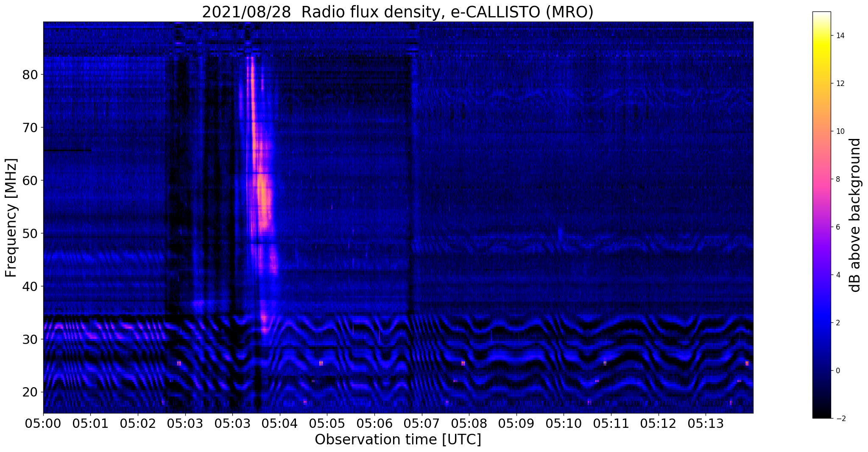
Task: Click the 40 MHz frequency tick label
Action: pos(30,286)
